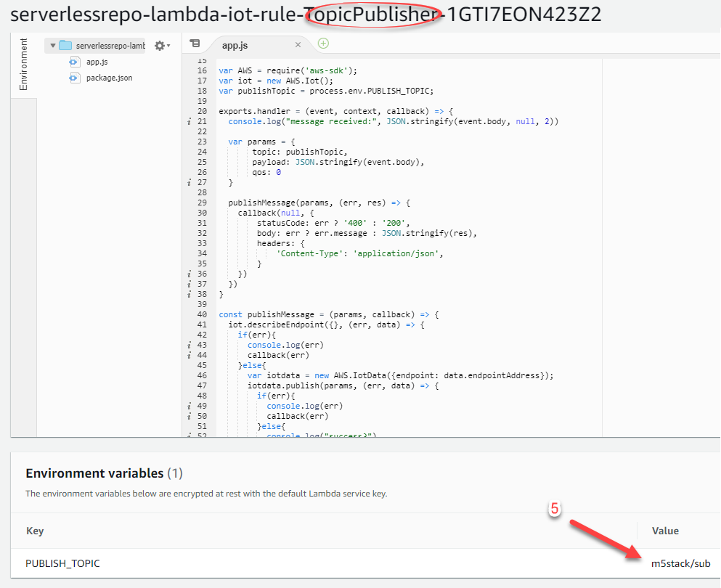
Task: Select the m5stack/sub environment variable value
Action: (x=680, y=563)
